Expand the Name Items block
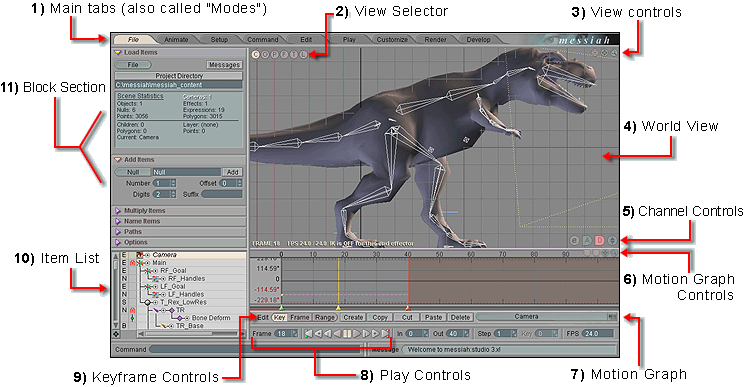 point(118,221)
